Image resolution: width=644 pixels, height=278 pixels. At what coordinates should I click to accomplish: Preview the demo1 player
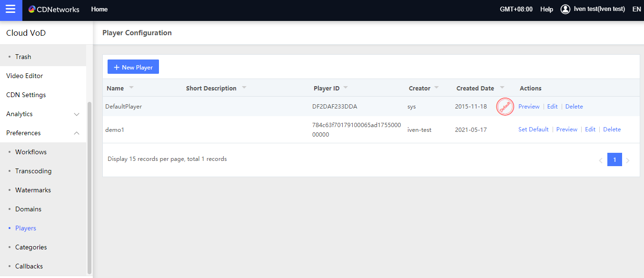[566, 129]
